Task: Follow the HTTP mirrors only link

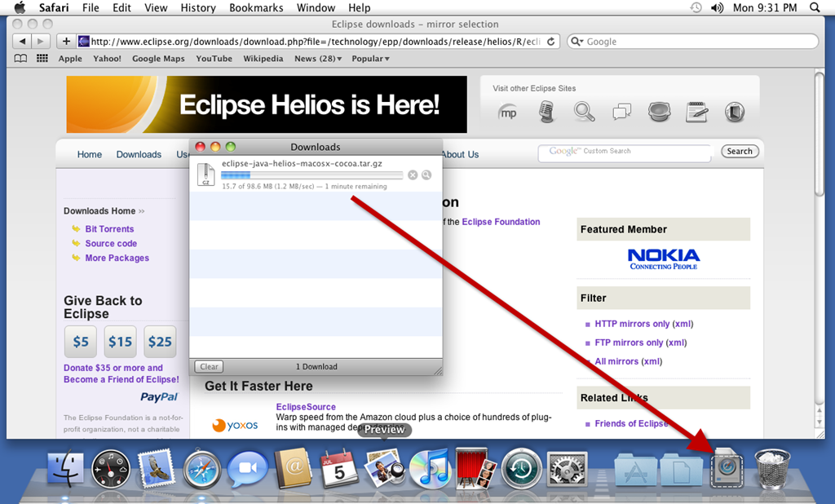Action: pyautogui.click(x=632, y=324)
